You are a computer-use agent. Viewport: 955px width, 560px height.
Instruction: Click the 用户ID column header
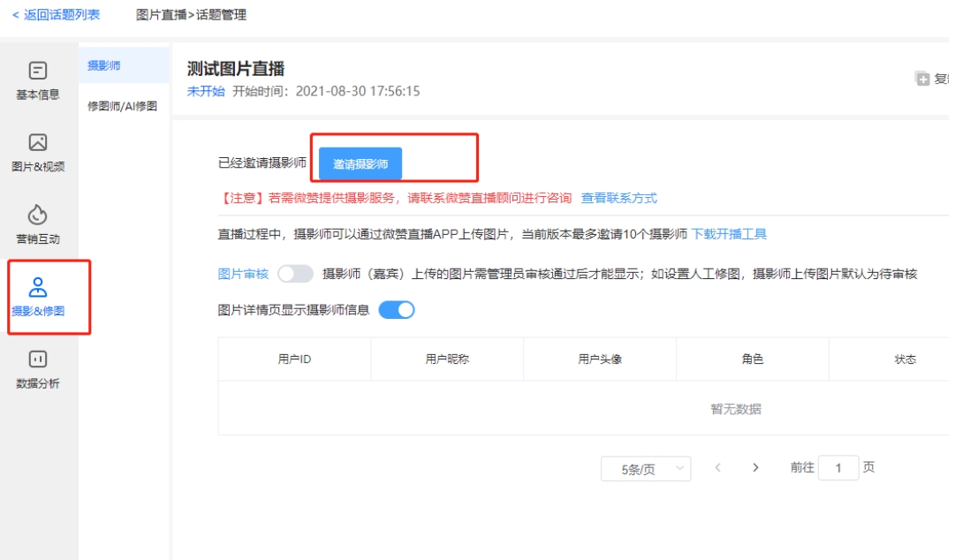coord(295,359)
